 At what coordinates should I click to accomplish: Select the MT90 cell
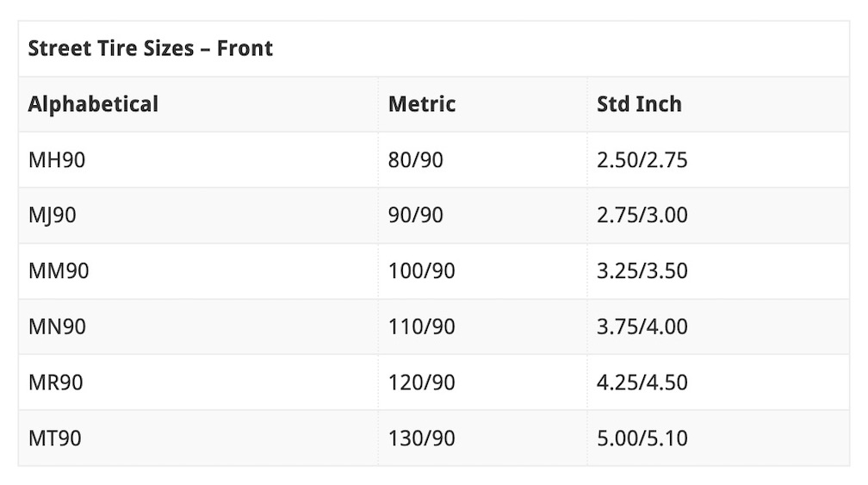(x=55, y=438)
